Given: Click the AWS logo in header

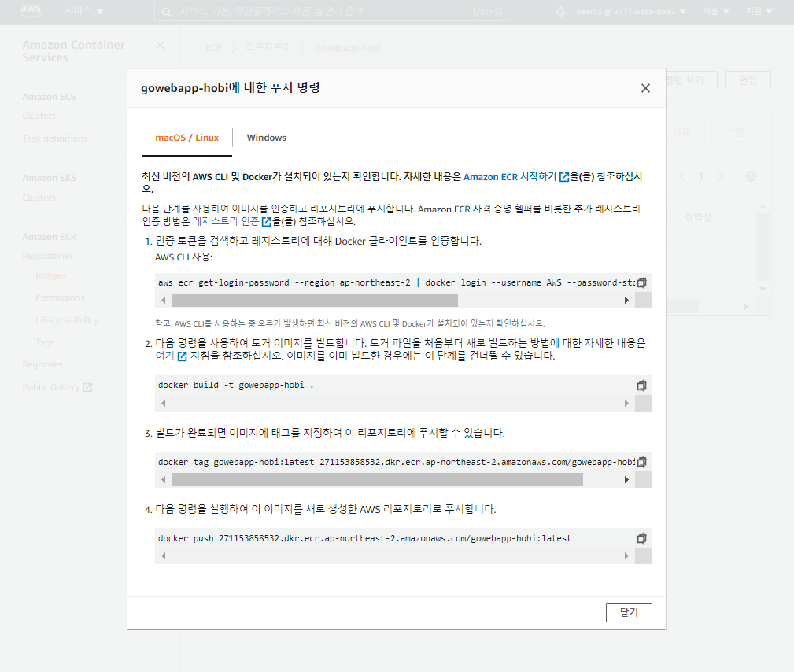Looking at the screenshot, I should 31,11.
